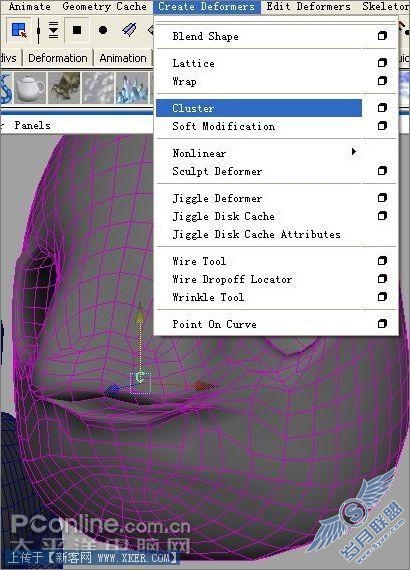Open Wrap options box
Viewport: 410px width, 570px height.
(382, 80)
